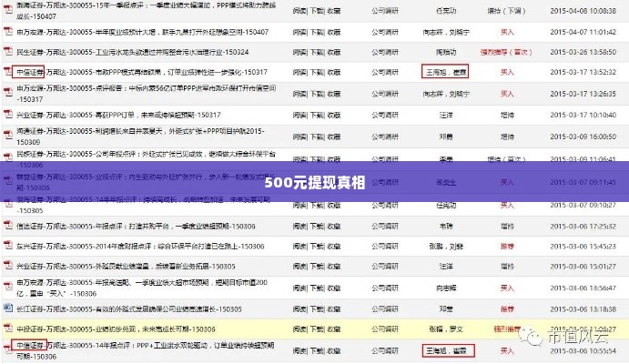The image size is (629, 364).
Task: Click 阅读 in the 中信证券 2015-03-17 row
Action: coord(299,72)
